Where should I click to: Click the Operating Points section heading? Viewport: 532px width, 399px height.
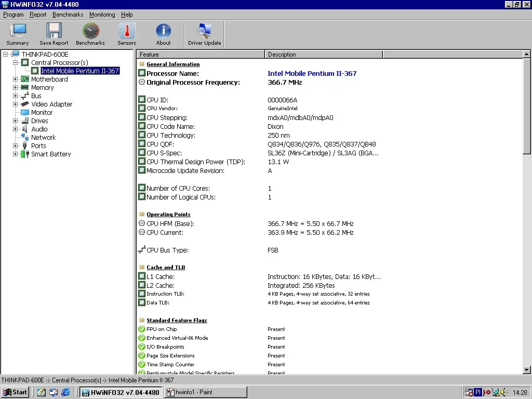click(x=168, y=215)
